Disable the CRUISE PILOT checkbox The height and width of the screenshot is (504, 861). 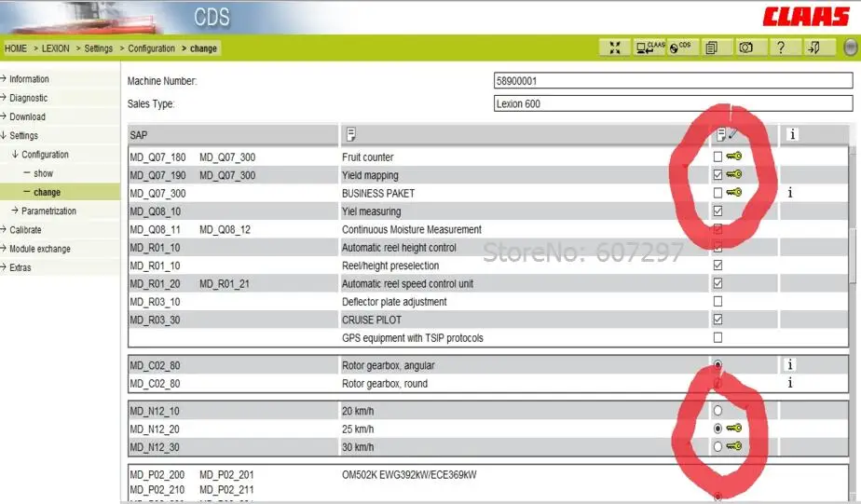[717, 320]
